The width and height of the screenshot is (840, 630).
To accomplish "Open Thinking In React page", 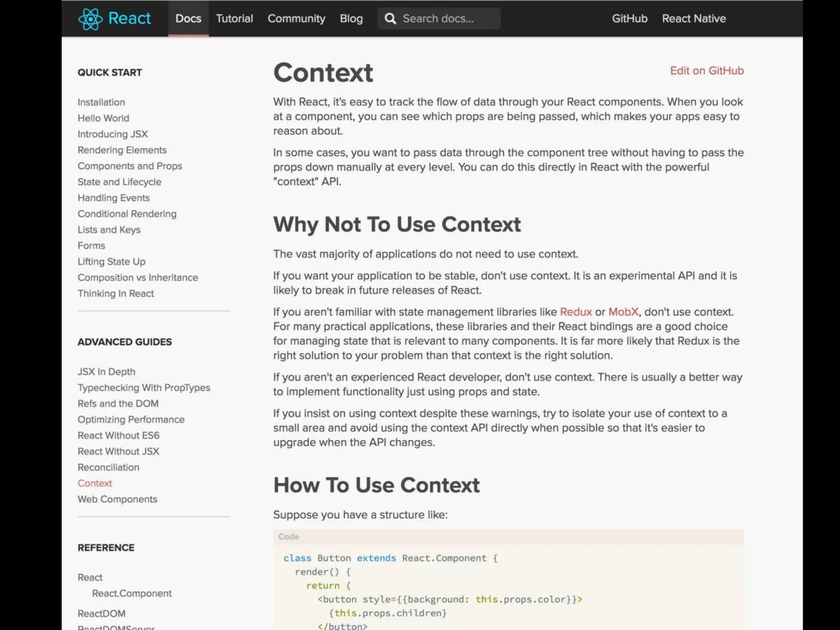I will (116, 294).
